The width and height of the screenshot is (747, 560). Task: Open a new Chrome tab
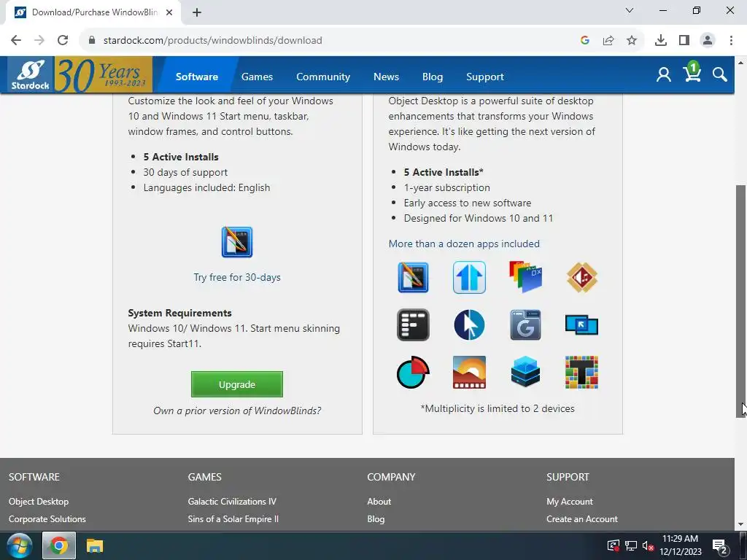pos(197,12)
